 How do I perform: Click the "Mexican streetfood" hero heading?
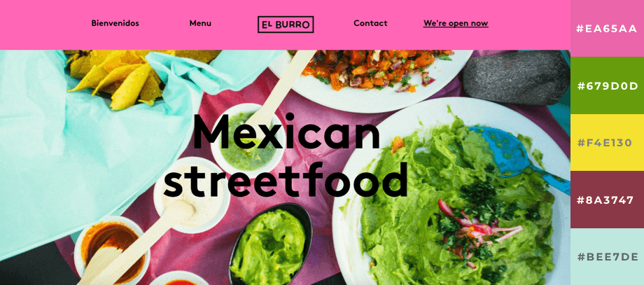point(286,155)
